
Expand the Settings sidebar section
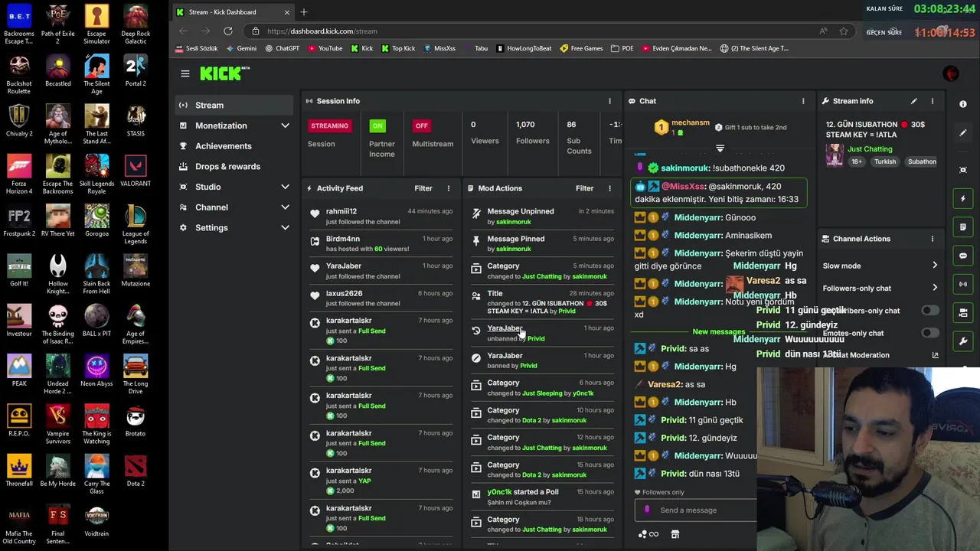[285, 227]
